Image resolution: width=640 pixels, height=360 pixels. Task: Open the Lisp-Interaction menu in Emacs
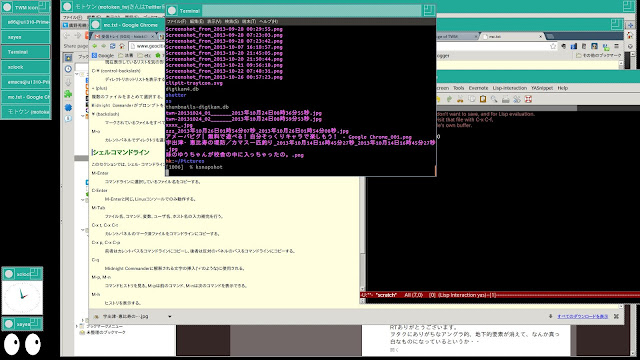point(509,88)
